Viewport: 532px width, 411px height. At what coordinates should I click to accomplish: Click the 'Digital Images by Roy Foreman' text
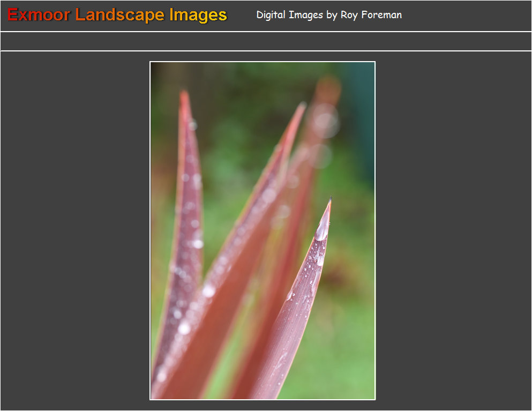coord(328,15)
